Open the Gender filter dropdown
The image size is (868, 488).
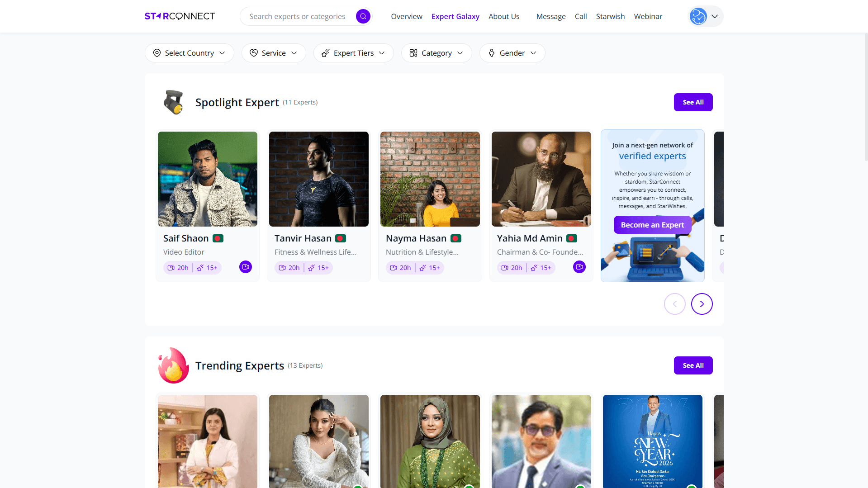point(512,53)
